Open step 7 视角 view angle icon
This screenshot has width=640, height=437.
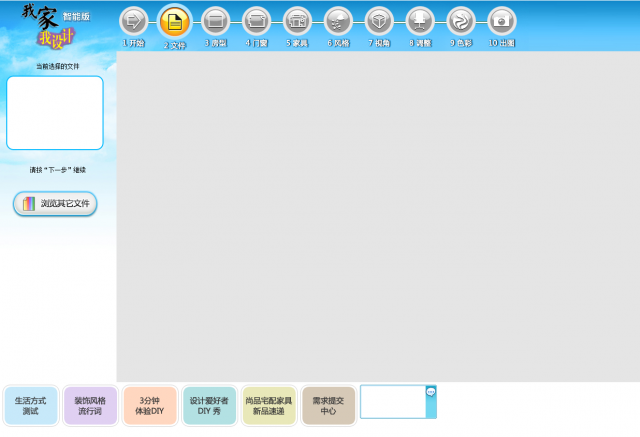click(379, 21)
